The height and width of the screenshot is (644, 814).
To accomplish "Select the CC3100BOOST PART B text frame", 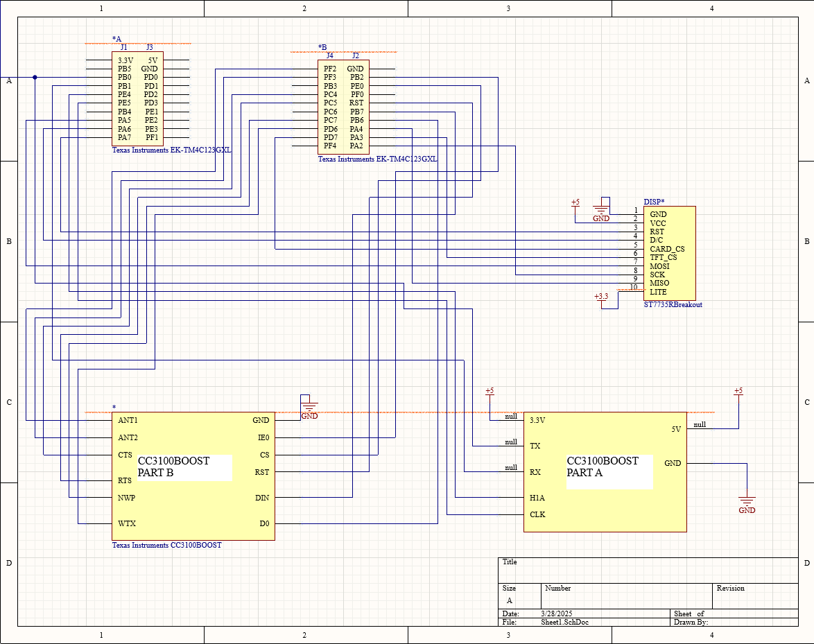I will (184, 467).
